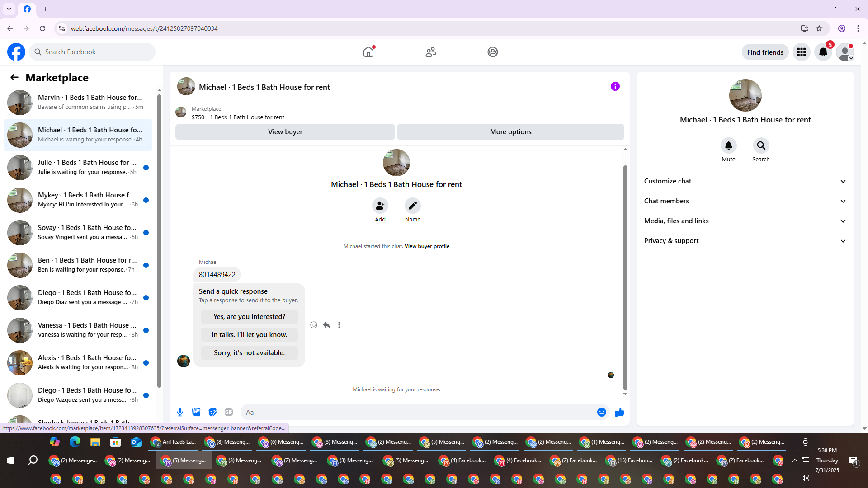Mute this conversation with bell icon
This screenshot has width=868, height=488.
click(x=728, y=145)
